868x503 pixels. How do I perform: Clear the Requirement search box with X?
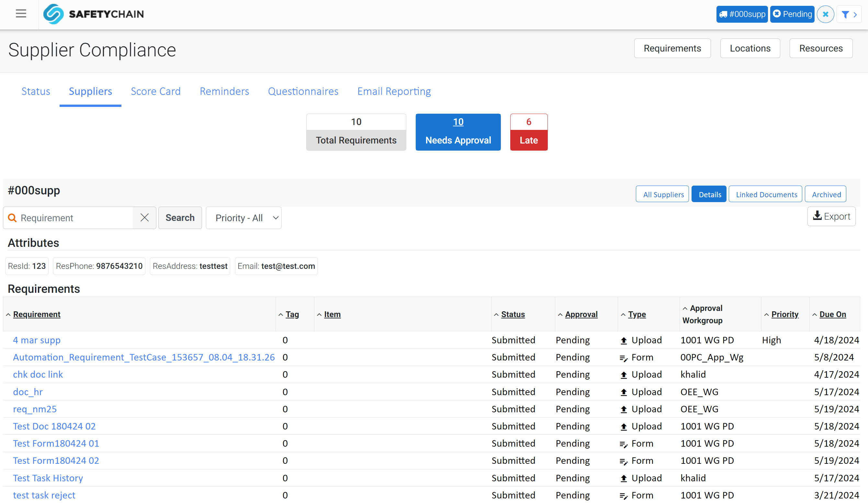145,218
